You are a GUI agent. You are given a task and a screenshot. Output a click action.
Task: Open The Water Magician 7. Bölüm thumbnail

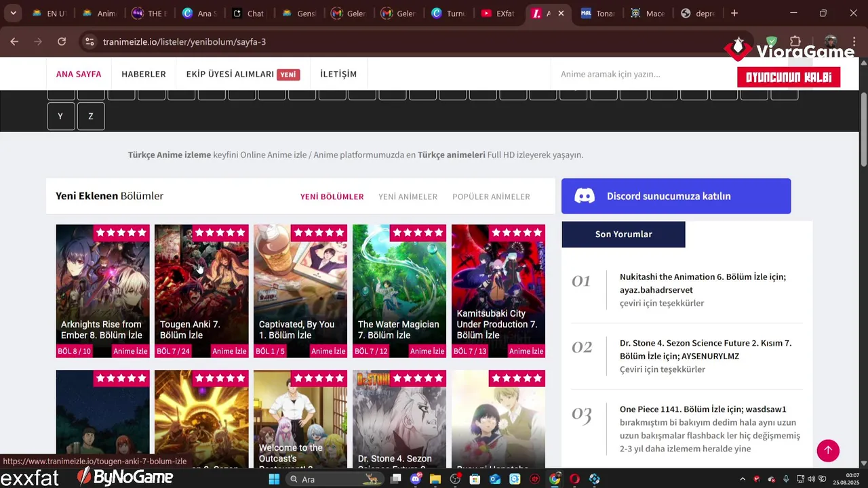pyautogui.click(x=399, y=291)
